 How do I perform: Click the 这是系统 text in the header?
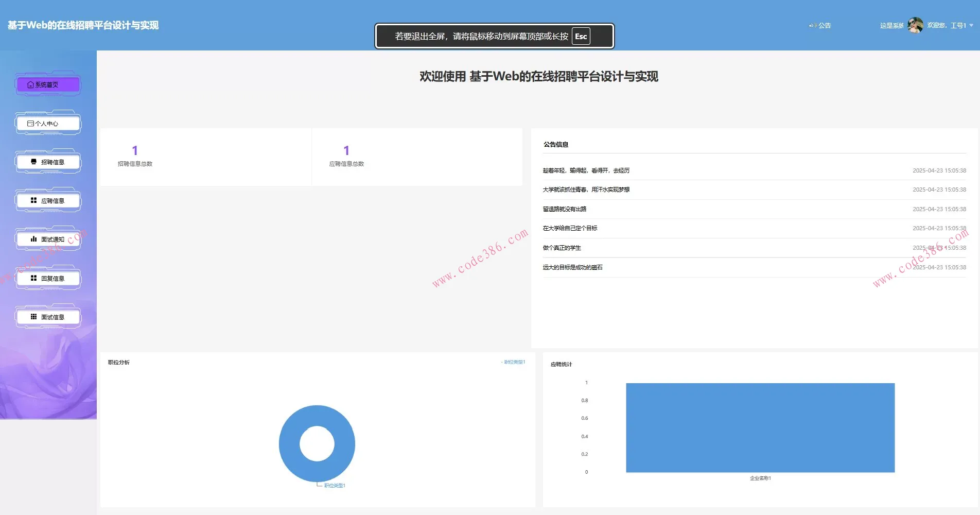coord(891,25)
